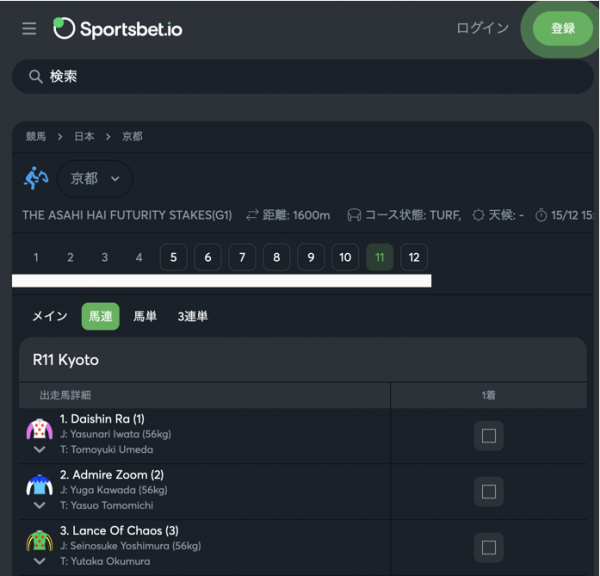Click the green 登録 register button
Viewport: 600px width, 576px height.
coord(563,29)
